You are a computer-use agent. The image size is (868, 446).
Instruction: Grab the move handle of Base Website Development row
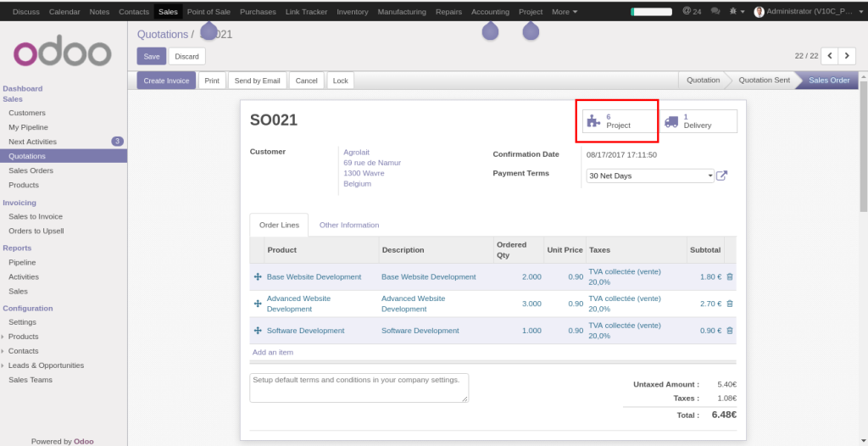coord(258,277)
